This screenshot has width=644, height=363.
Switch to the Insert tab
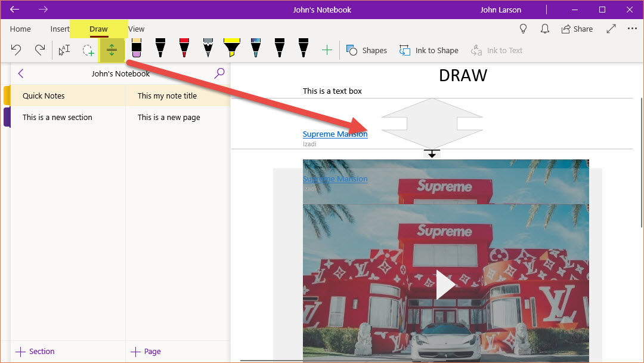pyautogui.click(x=60, y=29)
